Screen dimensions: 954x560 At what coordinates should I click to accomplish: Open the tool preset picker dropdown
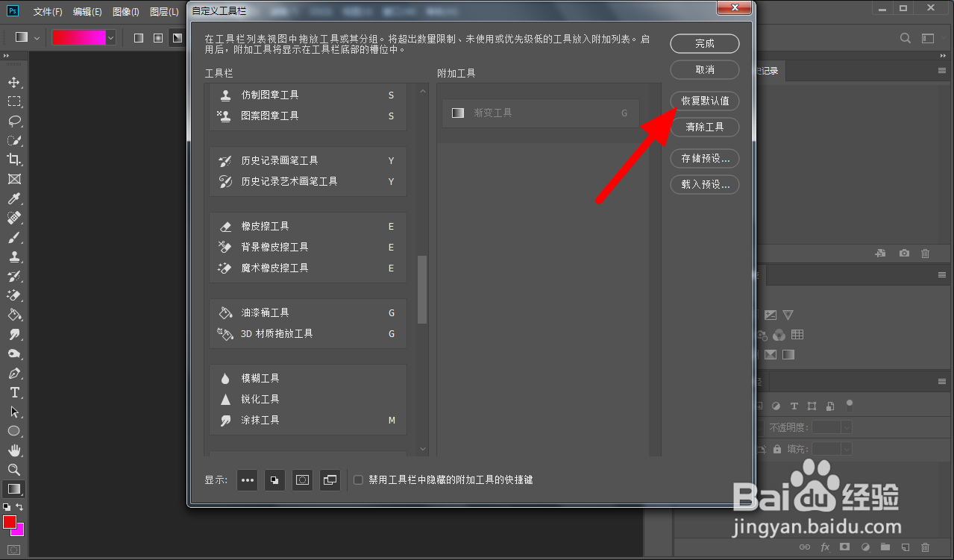click(x=37, y=37)
